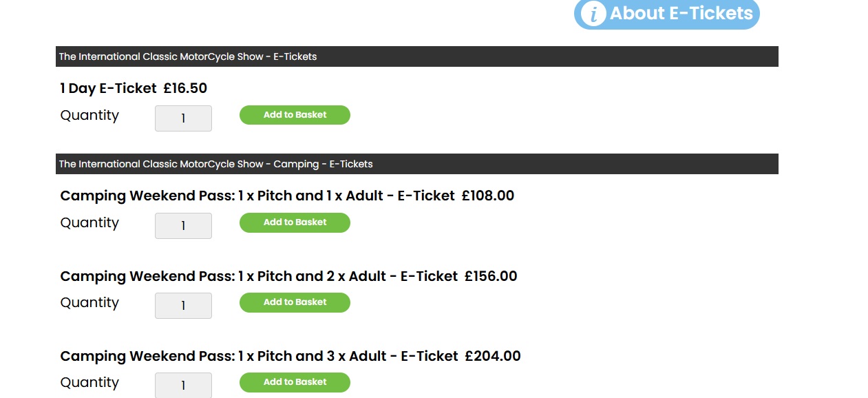Select the Camping Weekend Pass 1 Adult title
The image size is (868, 398).
click(255, 196)
